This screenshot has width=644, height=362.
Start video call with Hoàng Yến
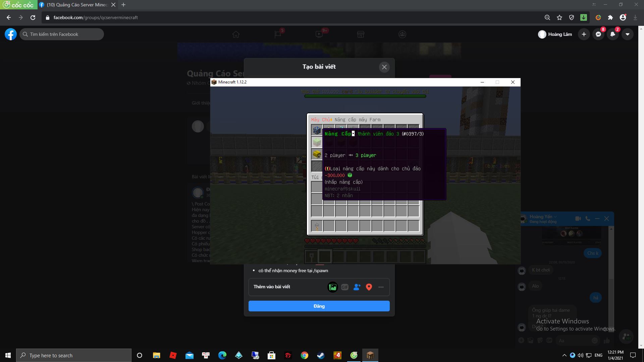pos(578,219)
